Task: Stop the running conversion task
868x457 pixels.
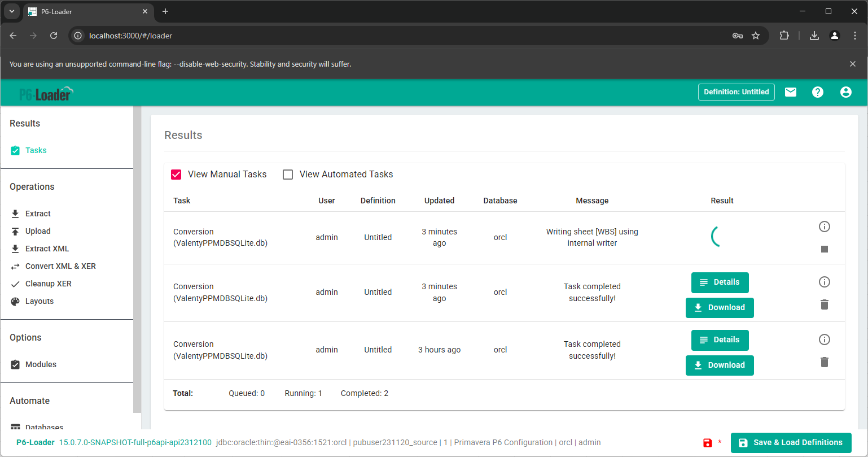Action: point(825,249)
